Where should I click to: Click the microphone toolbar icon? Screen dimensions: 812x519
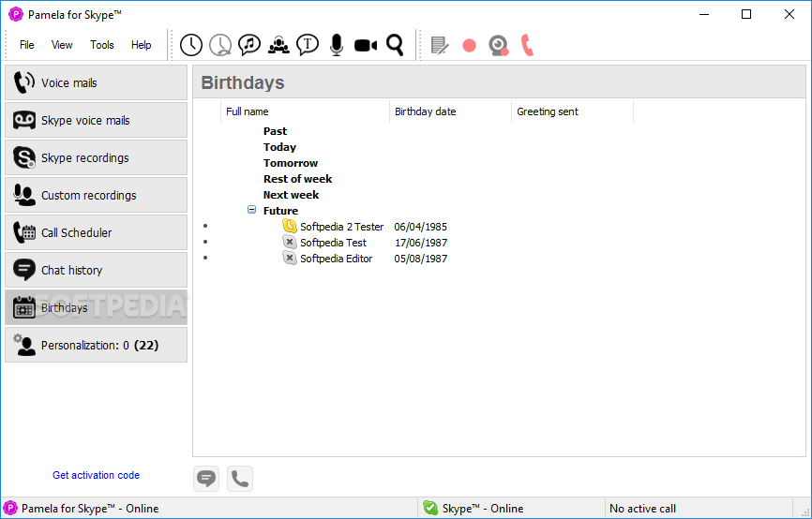(x=337, y=45)
